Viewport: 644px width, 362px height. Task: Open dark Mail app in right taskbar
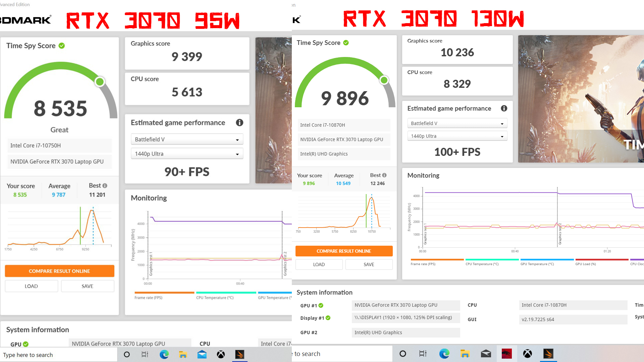pos(486,354)
